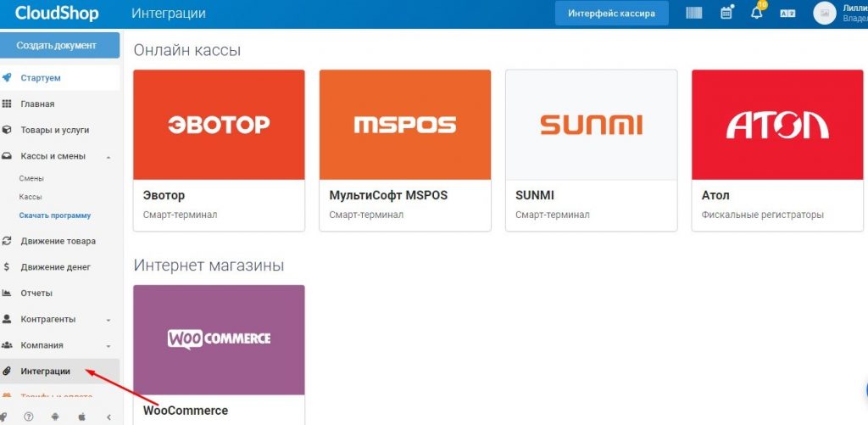Select Компания menu item
This screenshot has height=425, width=868.
pyautogui.click(x=42, y=345)
